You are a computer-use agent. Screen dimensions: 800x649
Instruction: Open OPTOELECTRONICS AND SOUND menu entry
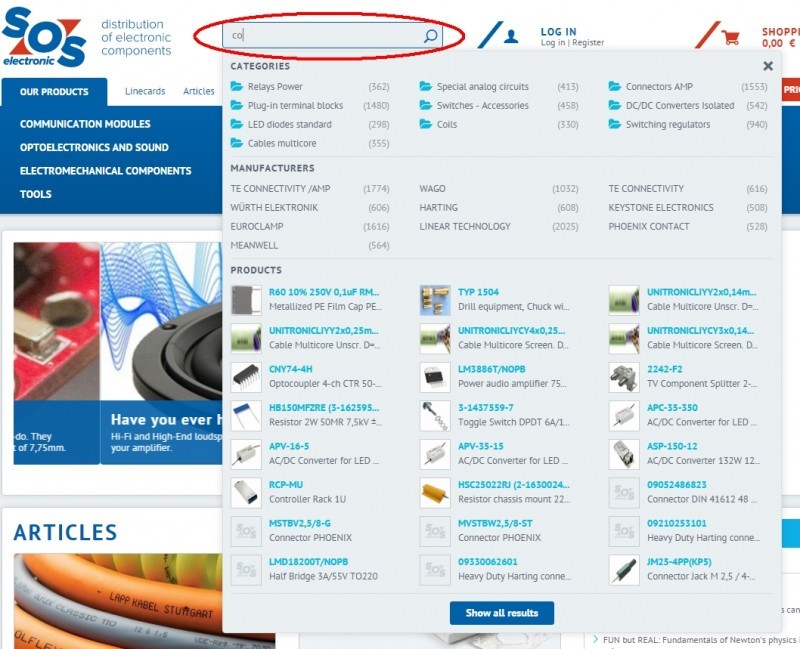(94, 147)
